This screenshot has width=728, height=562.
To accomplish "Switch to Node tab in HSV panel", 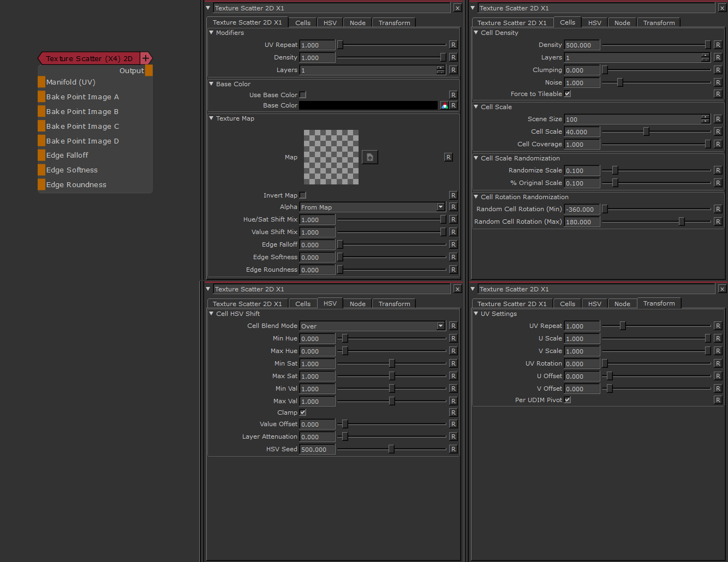I will tap(357, 304).
